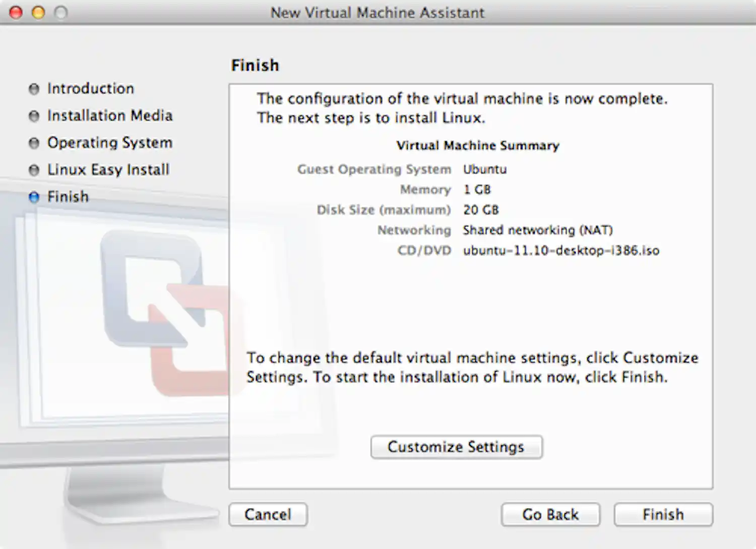
Task: Click the gray zoom window button
Action: coord(60,13)
